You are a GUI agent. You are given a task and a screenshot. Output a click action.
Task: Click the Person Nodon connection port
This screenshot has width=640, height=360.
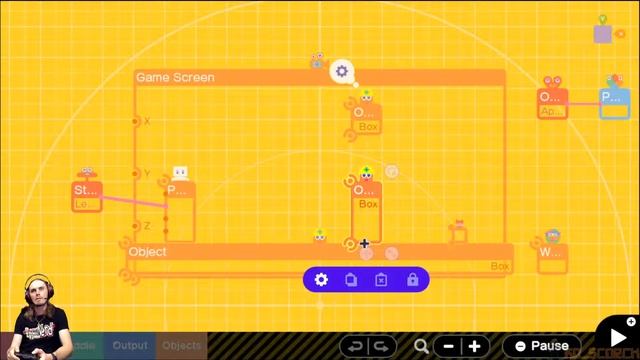pos(164,181)
